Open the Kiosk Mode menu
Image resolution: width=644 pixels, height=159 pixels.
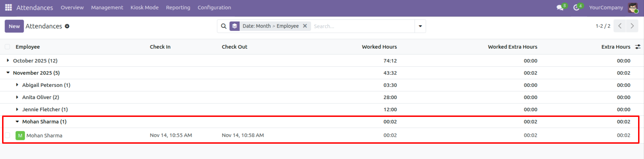144,7
